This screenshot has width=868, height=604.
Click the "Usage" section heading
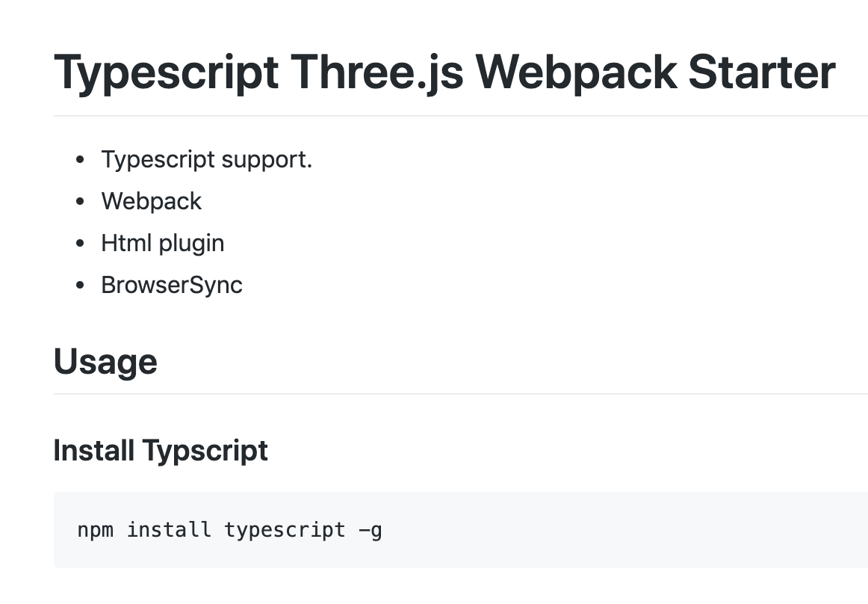click(105, 362)
